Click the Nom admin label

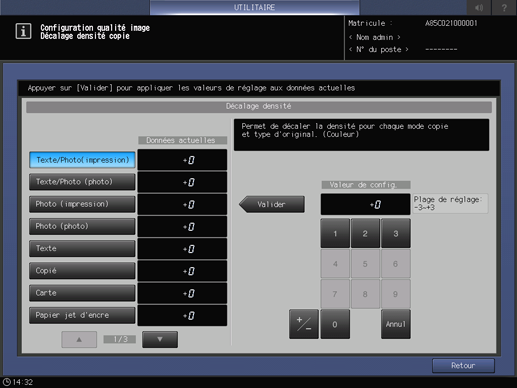[374, 37]
